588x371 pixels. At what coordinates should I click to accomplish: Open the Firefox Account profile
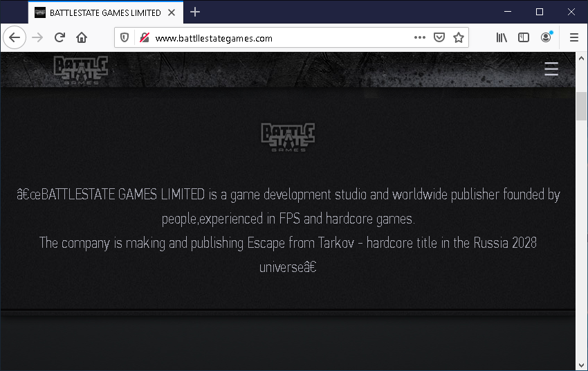coord(546,38)
